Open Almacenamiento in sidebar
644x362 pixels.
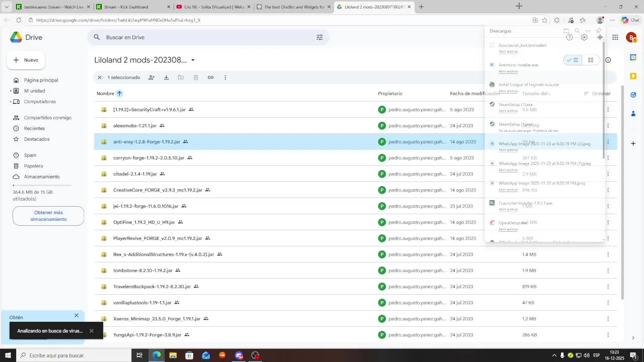click(x=42, y=177)
